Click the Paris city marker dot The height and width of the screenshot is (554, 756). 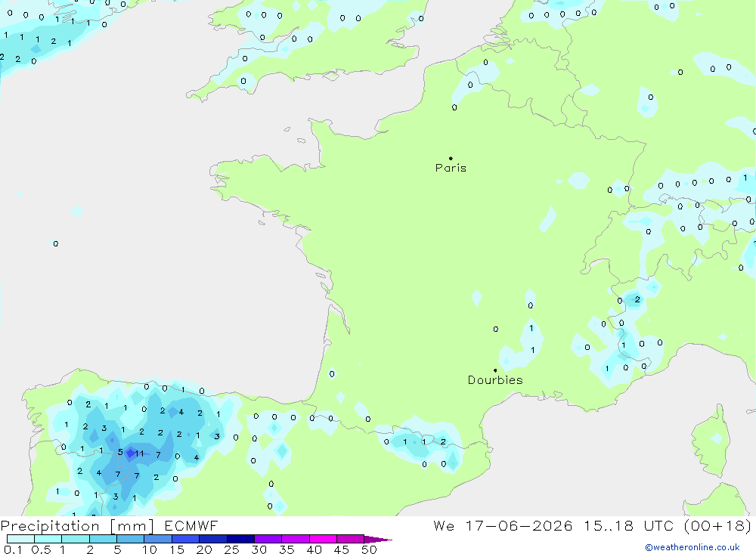[451, 158]
